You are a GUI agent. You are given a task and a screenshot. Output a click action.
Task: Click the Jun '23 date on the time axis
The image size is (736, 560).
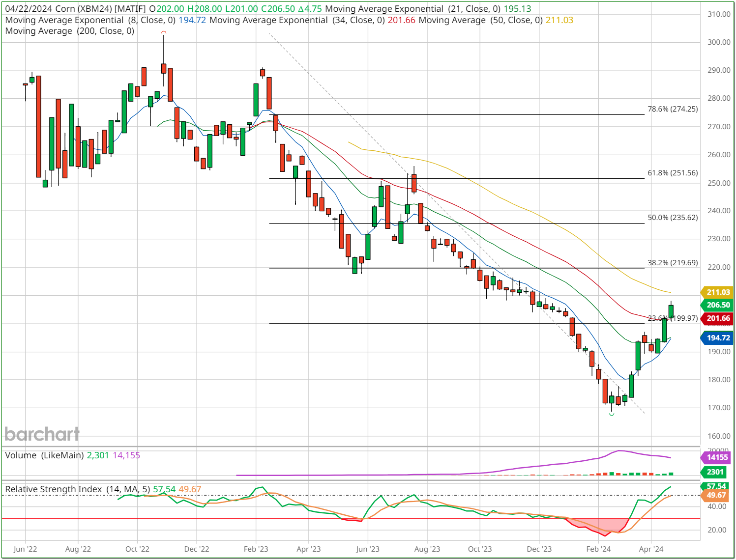(x=368, y=549)
